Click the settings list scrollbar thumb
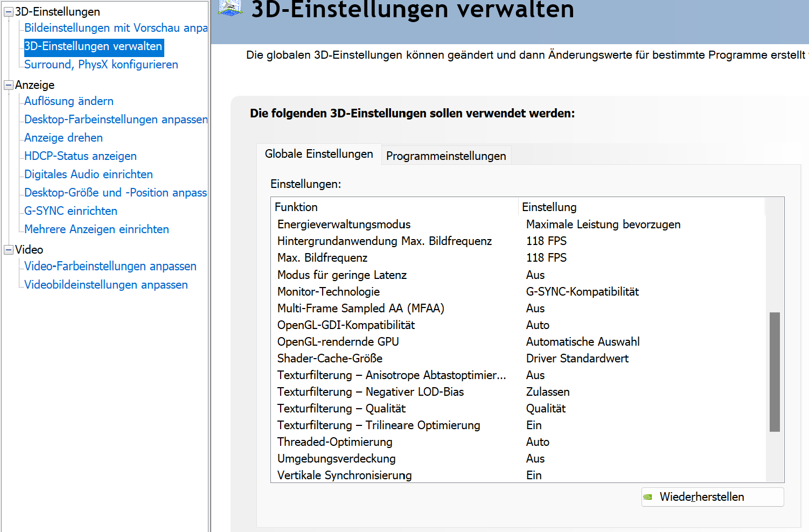Screen dimensions: 809x532 [x=775, y=372]
